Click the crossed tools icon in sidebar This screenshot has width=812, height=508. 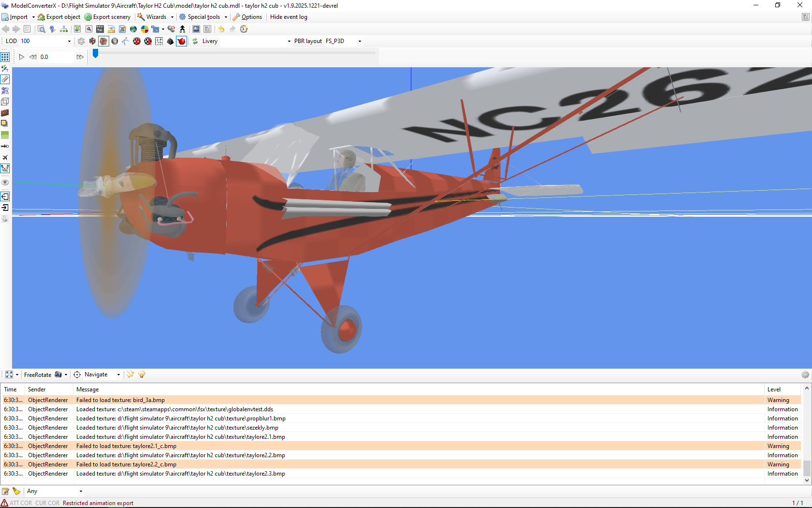click(x=5, y=168)
